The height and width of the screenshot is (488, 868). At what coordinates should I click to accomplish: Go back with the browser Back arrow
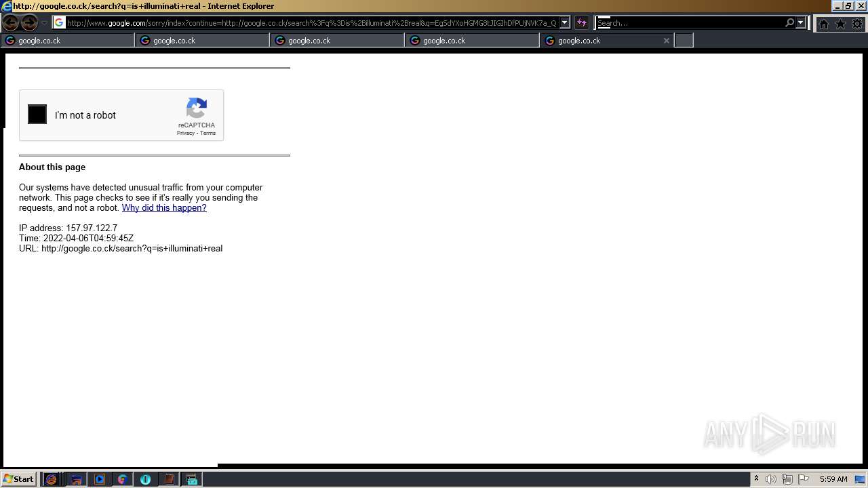(11, 23)
